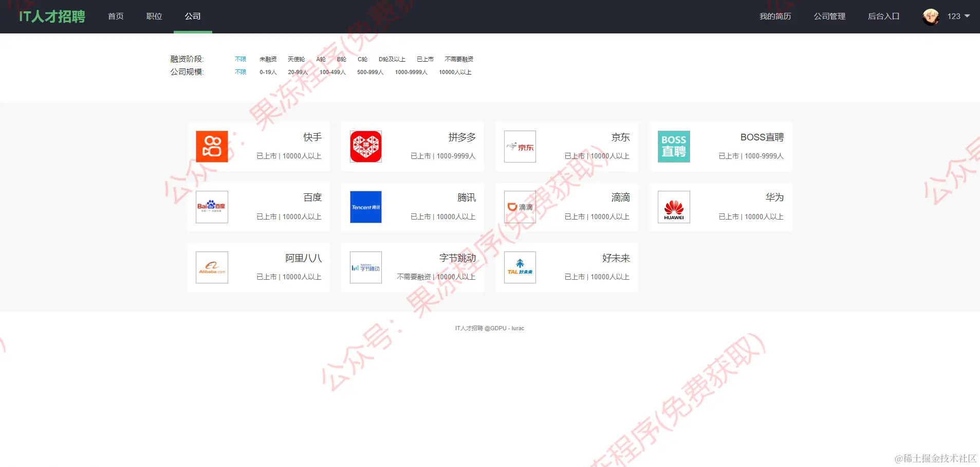Viewport: 980px width, 467px height.
Task: Filter financing stage by A轮
Action: tap(321, 59)
